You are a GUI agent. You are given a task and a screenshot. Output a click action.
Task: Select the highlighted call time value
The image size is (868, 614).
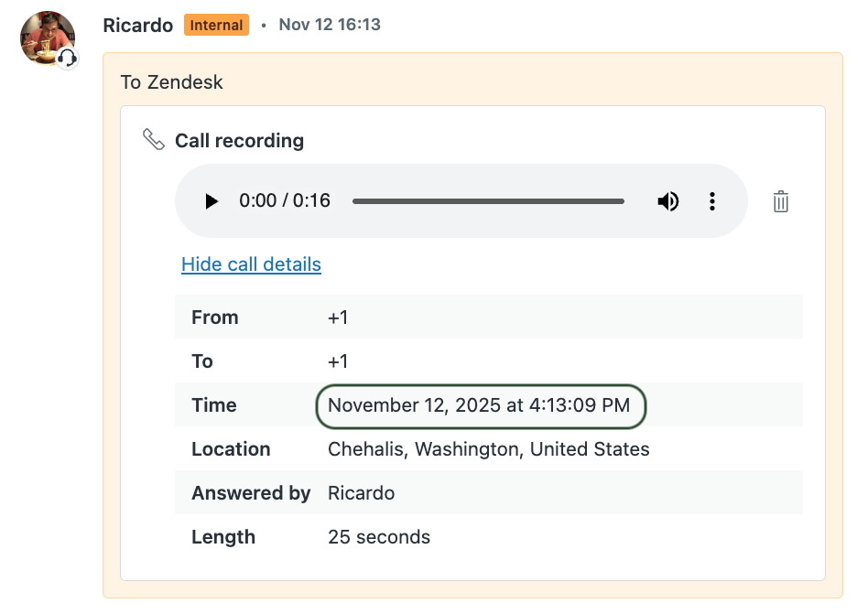coord(479,405)
